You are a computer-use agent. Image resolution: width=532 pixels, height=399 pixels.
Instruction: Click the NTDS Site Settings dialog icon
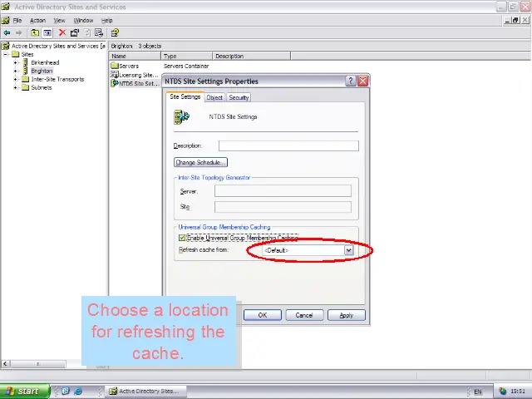[x=181, y=117]
